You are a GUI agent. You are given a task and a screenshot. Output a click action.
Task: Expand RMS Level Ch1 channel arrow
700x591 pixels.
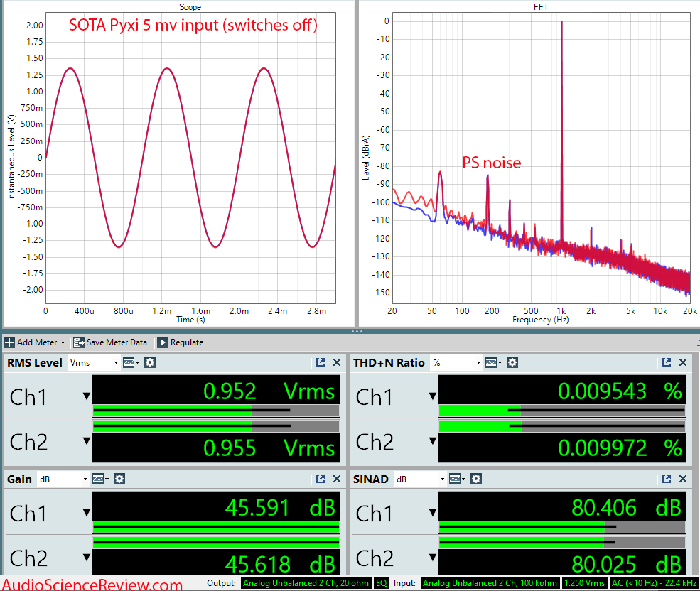pyautogui.click(x=87, y=396)
